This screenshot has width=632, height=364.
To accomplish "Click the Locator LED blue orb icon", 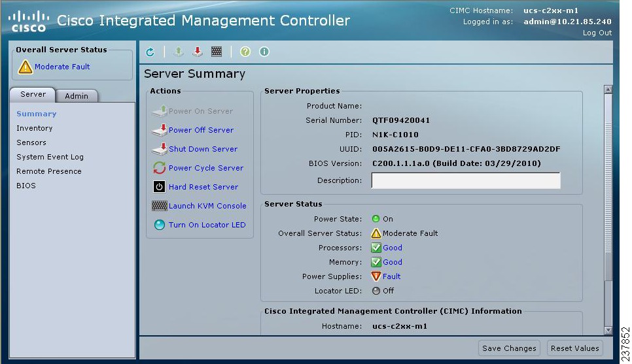I will point(160,225).
